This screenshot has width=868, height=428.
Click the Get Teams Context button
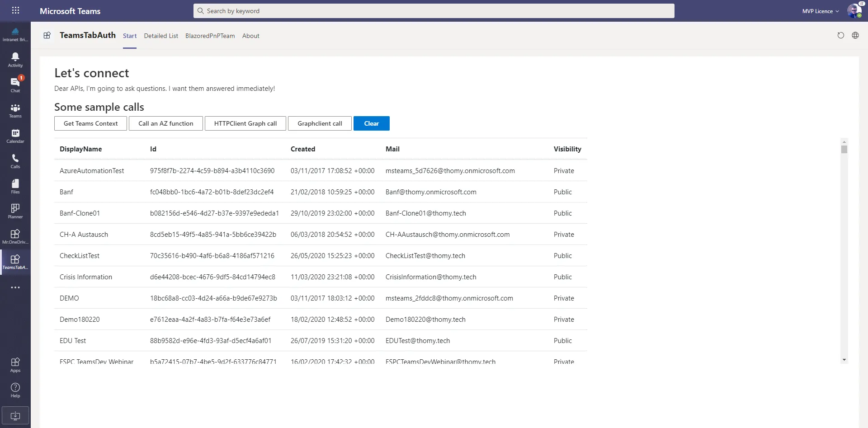[90, 123]
